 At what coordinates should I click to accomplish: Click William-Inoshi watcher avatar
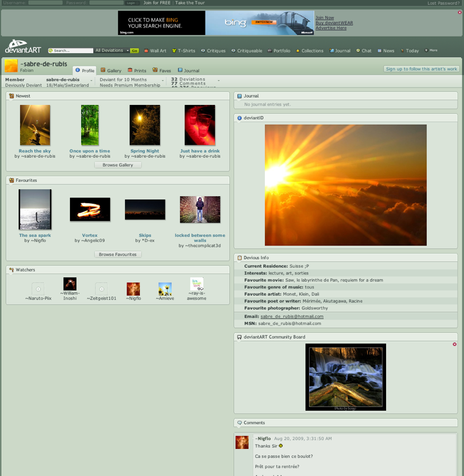click(70, 284)
